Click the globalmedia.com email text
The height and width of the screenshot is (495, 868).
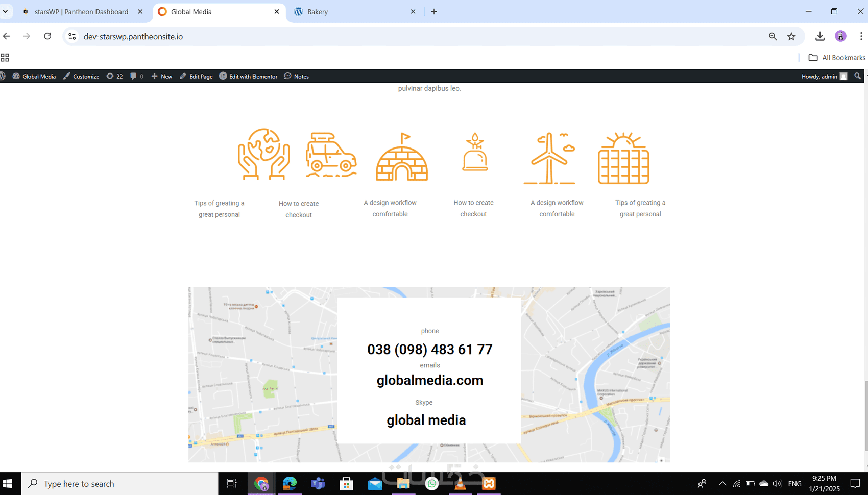(x=430, y=380)
